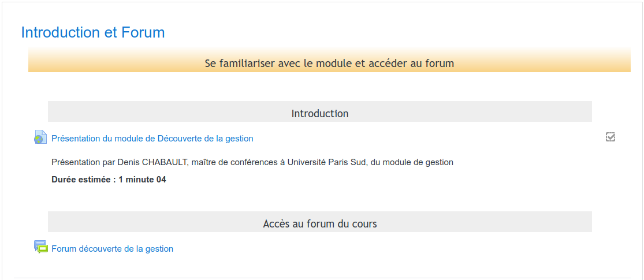Open the Introduction et Forum section title
This screenshot has width=644, height=280.
coord(93,32)
